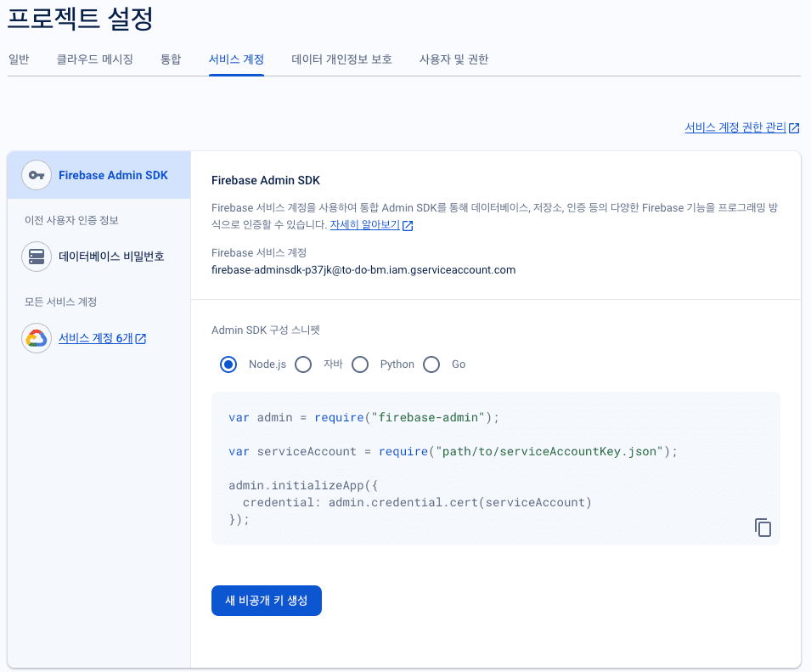This screenshot has height=672, width=811.
Task: Select the Node.js radio button
Action: (x=228, y=364)
